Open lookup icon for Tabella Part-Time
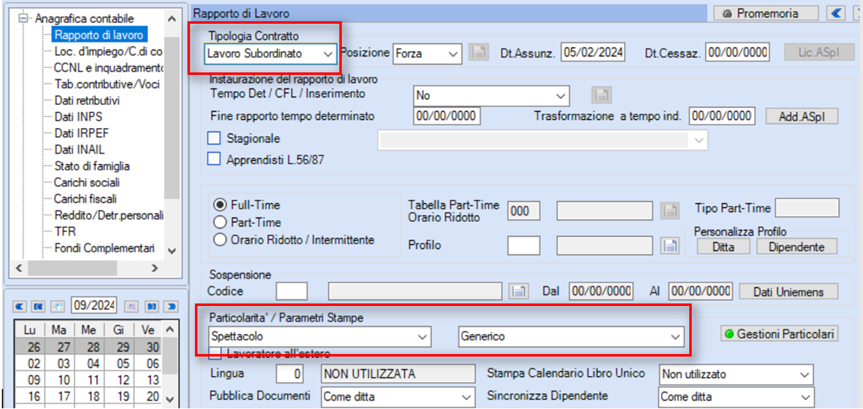Screen dimensions: 863x409 point(670,210)
